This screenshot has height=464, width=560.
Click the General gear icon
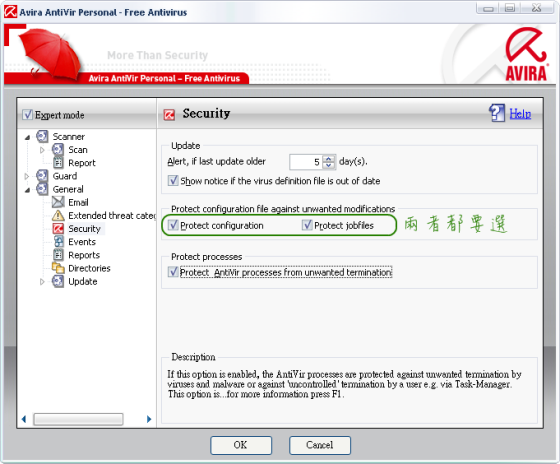(42, 189)
